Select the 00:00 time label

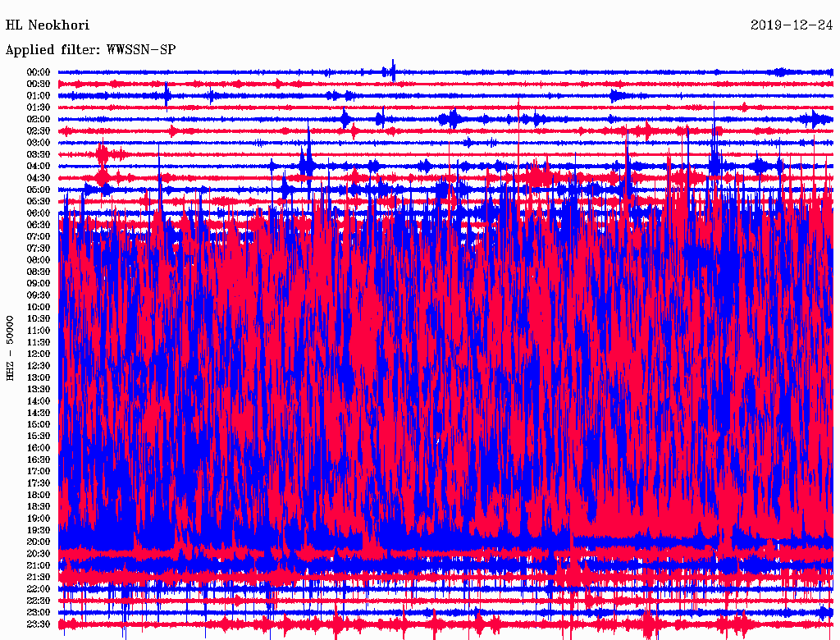tap(39, 72)
